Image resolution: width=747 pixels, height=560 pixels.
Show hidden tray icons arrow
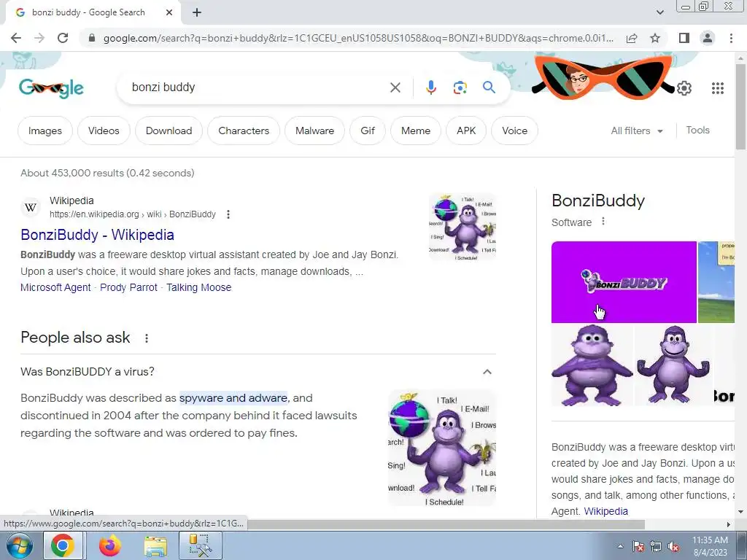click(620, 546)
